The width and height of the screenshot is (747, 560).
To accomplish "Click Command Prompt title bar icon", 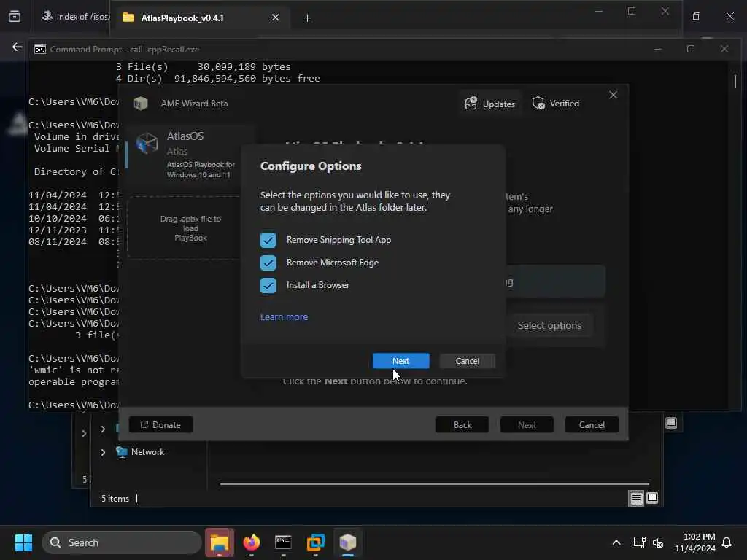I will coord(40,50).
